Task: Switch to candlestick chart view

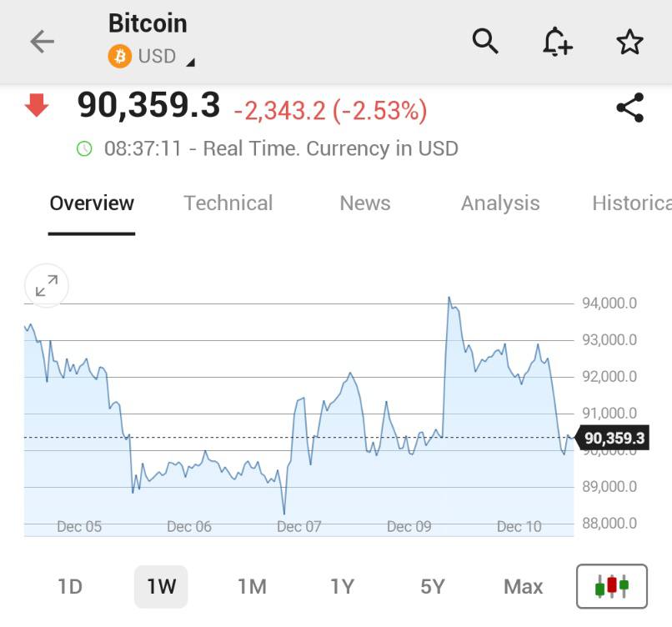Action: (x=611, y=586)
